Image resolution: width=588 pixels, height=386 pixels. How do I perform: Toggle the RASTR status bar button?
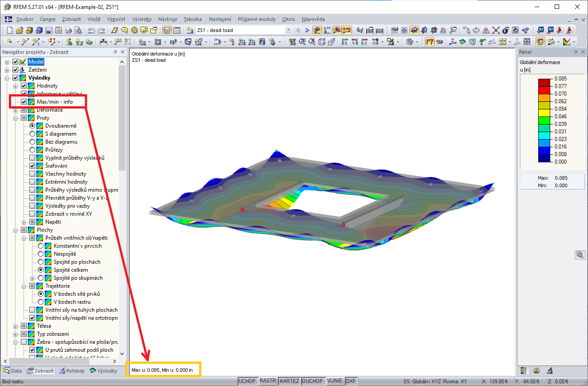point(268,381)
